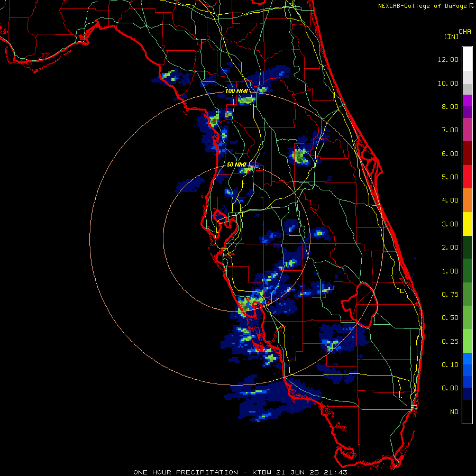Click the white legend swatch at the top
Image resolution: width=476 pixels, height=476 pixels.
coord(467,59)
